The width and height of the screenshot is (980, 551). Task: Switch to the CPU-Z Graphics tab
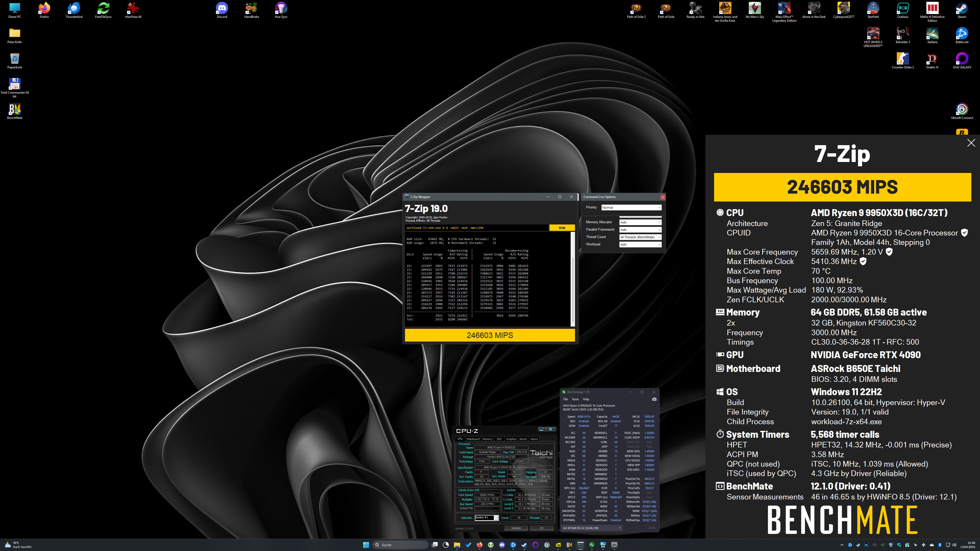coord(511,439)
